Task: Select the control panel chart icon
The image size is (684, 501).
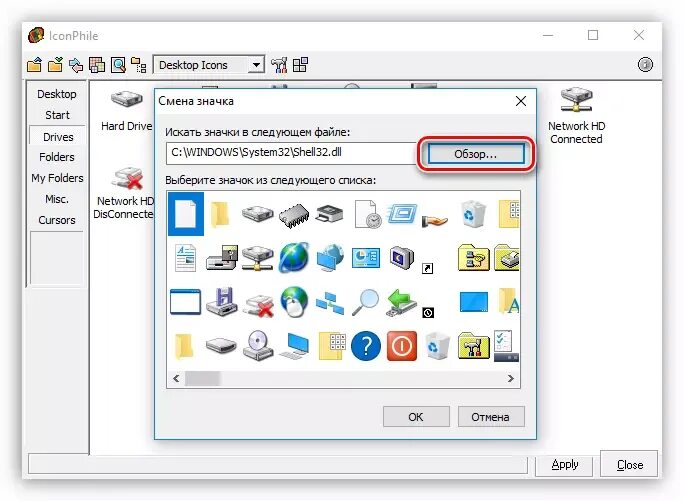Action: click(x=366, y=257)
